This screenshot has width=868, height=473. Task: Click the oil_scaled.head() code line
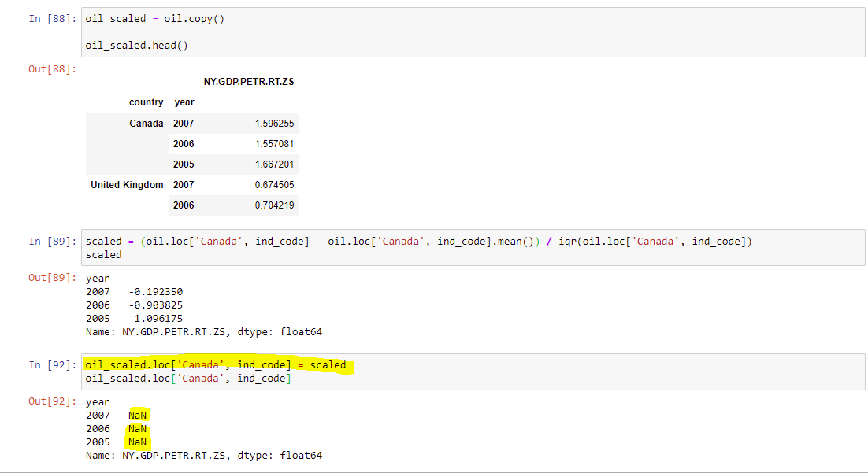(137, 46)
